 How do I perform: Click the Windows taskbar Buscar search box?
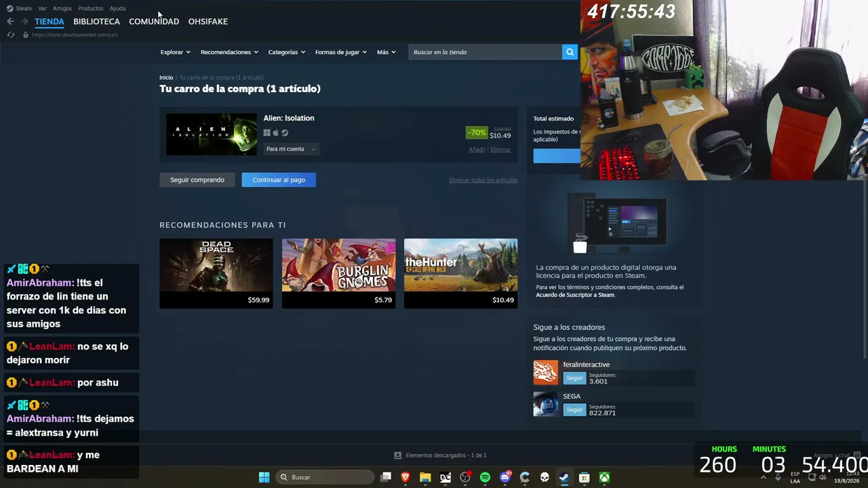[325, 477]
